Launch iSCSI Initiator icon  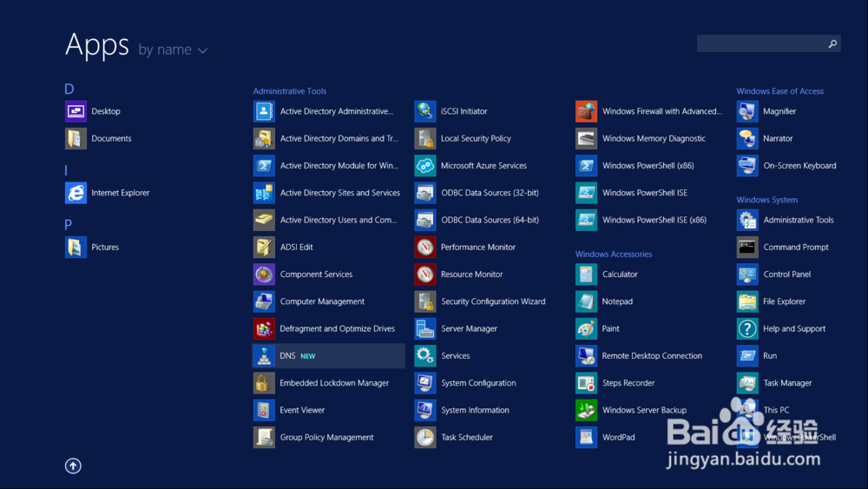tap(425, 111)
